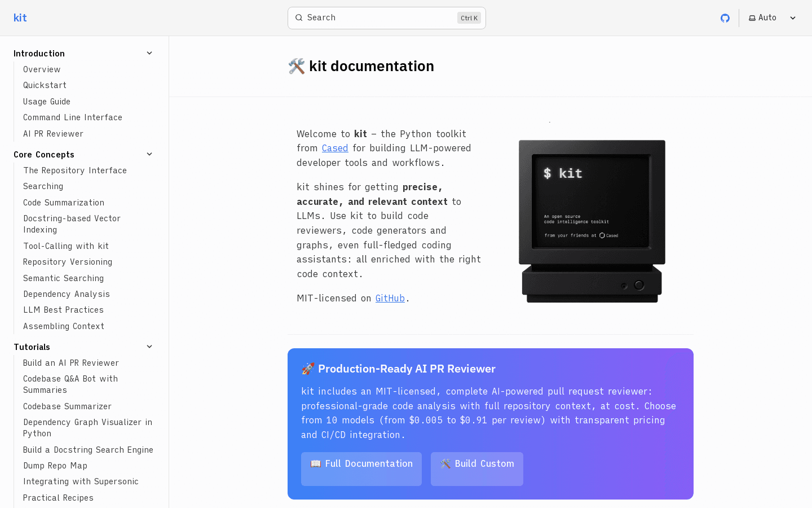
Task: Open the GitHub icon link in header
Action: (725, 18)
